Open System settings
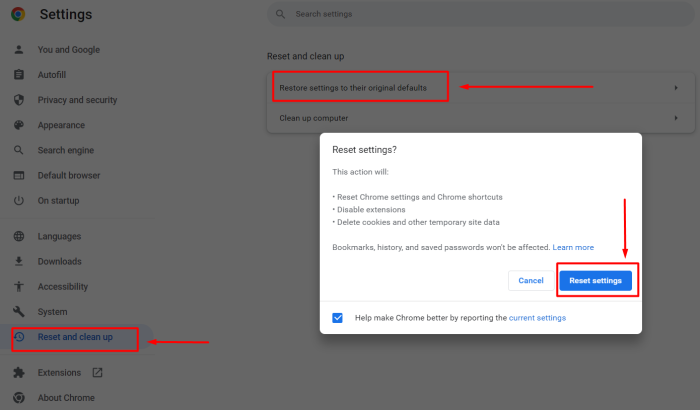700x410 pixels. point(52,312)
